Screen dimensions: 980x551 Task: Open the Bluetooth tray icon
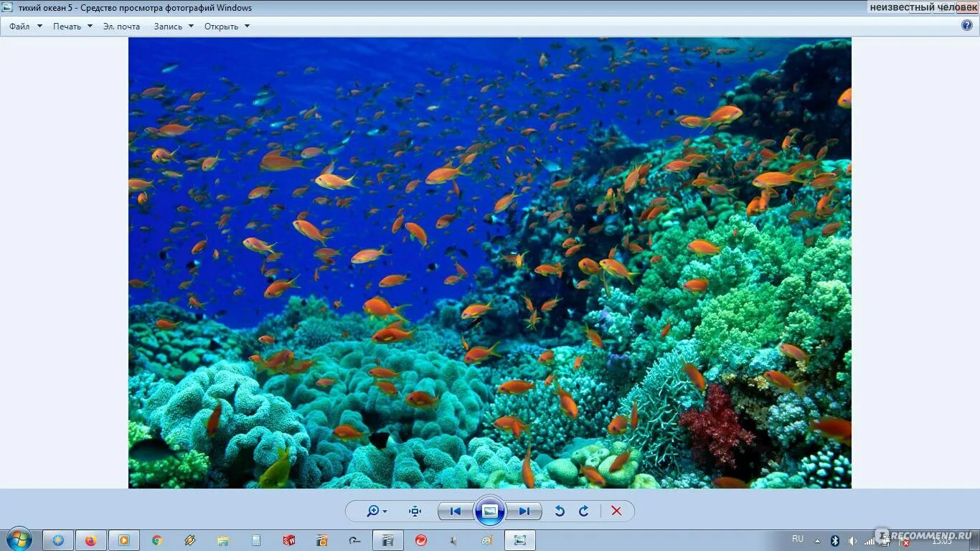point(835,540)
